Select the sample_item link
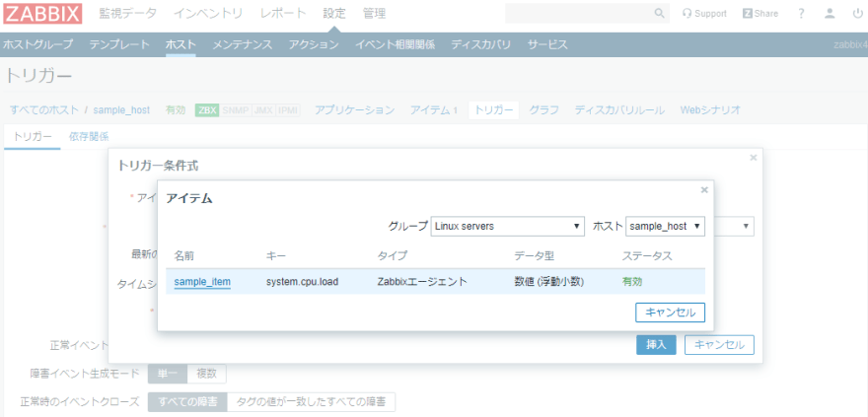The height and width of the screenshot is (417, 868). click(x=202, y=282)
